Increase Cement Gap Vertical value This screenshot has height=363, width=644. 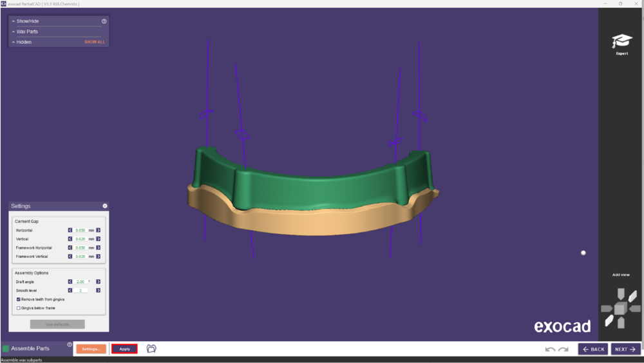point(98,239)
